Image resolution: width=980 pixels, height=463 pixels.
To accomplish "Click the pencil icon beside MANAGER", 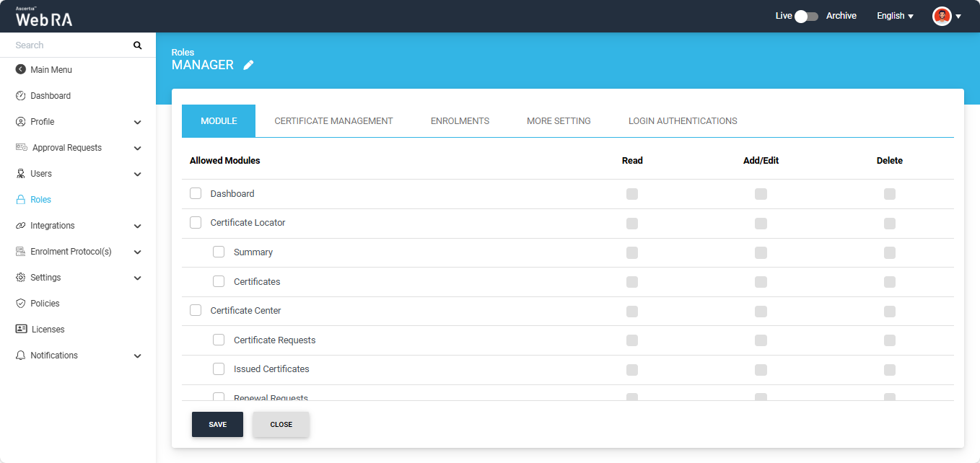I will coord(248,65).
